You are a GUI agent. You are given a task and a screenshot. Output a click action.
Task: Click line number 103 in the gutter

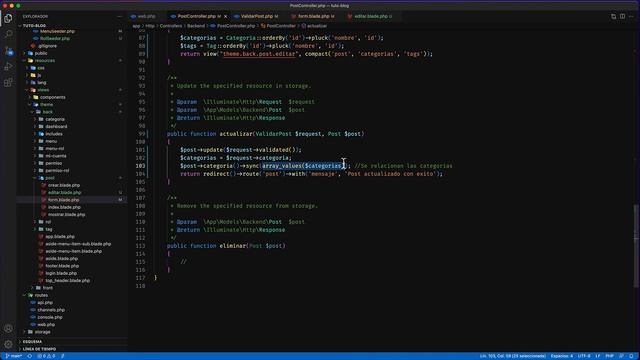(140, 166)
